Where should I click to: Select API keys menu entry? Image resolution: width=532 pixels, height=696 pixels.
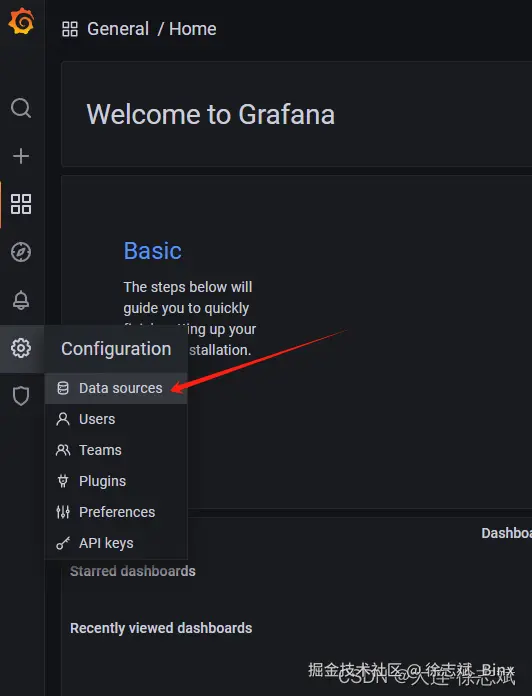click(x=116, y=543)
